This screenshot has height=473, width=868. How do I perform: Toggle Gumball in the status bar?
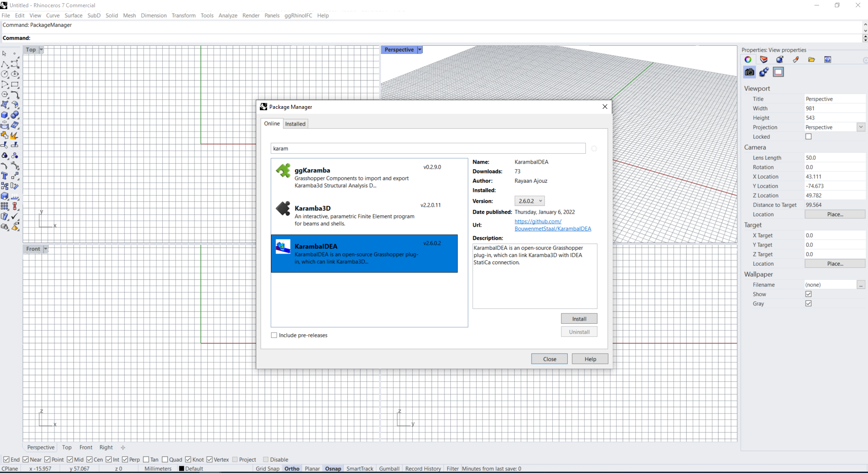click(389, 468)
